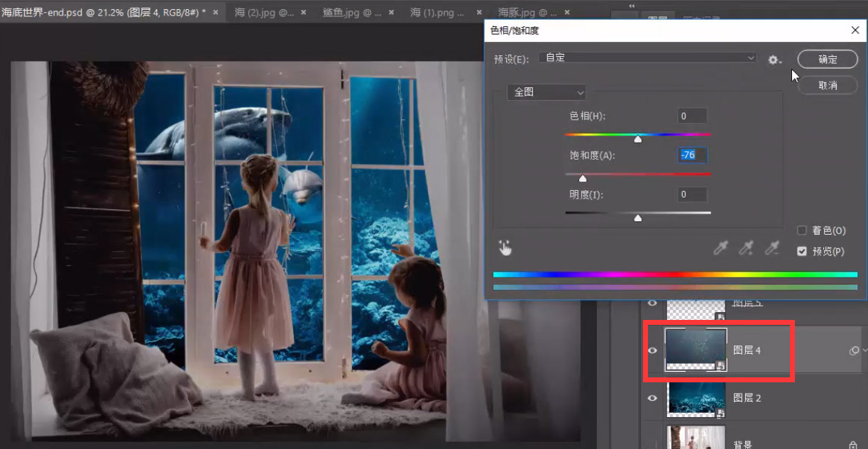This screenshot has width=868, height=449.
Task: Select the subtract-from-sample eyedropper tool
Action: tap(771, 248)
